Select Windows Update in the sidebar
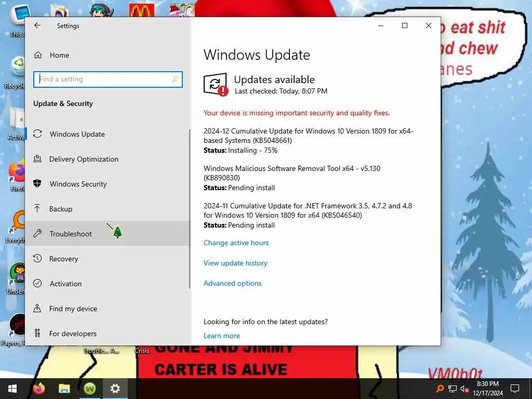The image size is (532, 399). (108, 134)
